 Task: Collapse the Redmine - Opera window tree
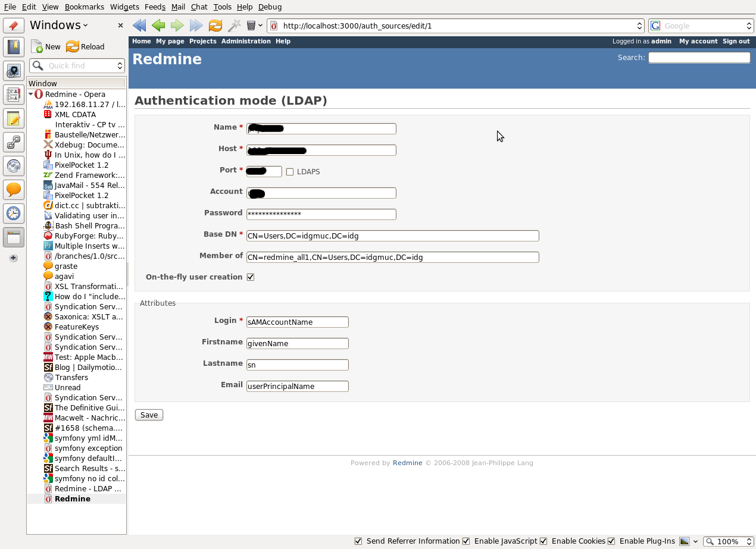click(31, 94)
